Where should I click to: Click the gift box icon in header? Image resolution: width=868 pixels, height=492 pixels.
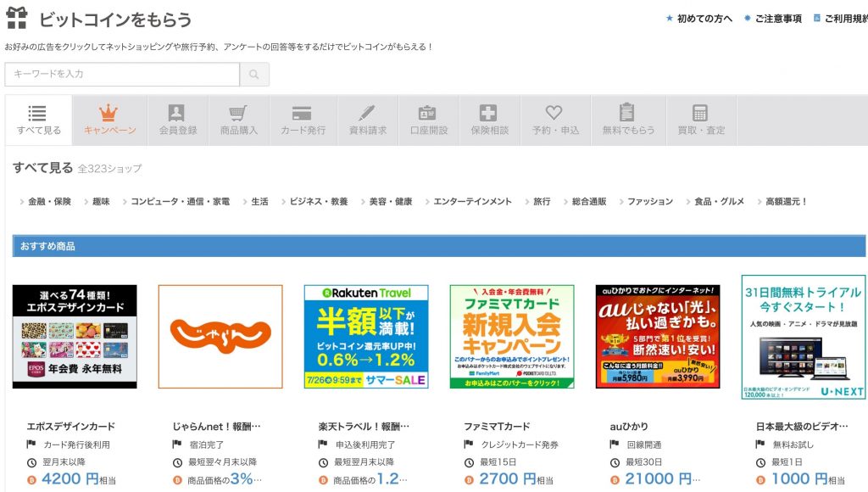pyautogui.click(x=17, y=18)
